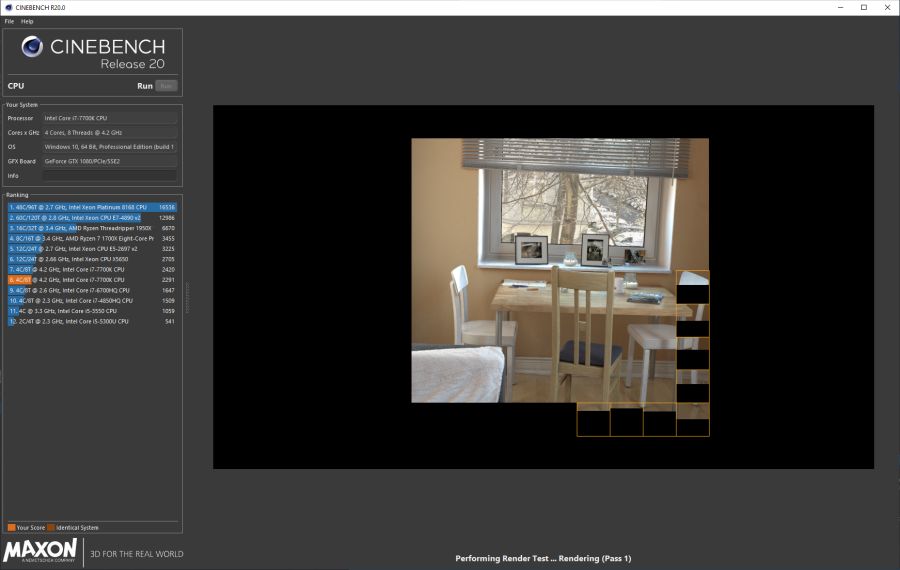The width and height of the screenshot is (900, 570).
Task: Click the Identical System brown legend swatch
Action: [x=51, y=528]
